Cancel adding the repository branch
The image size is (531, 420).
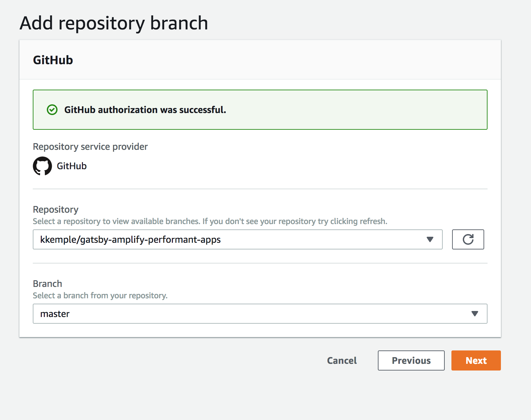click(342, 360)
